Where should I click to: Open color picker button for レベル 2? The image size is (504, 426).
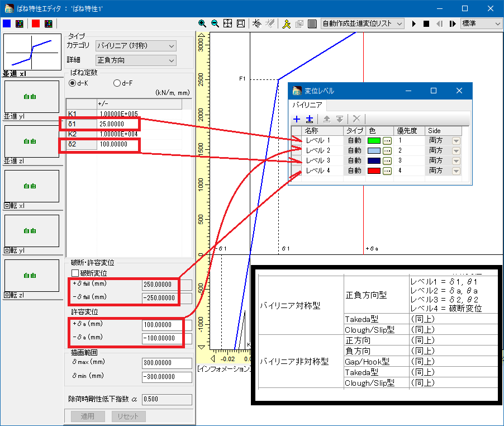(387, 151)
